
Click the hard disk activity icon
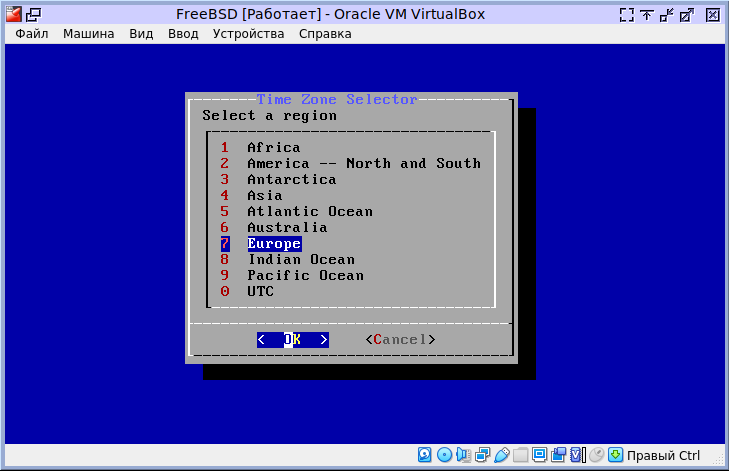[424, 455]
